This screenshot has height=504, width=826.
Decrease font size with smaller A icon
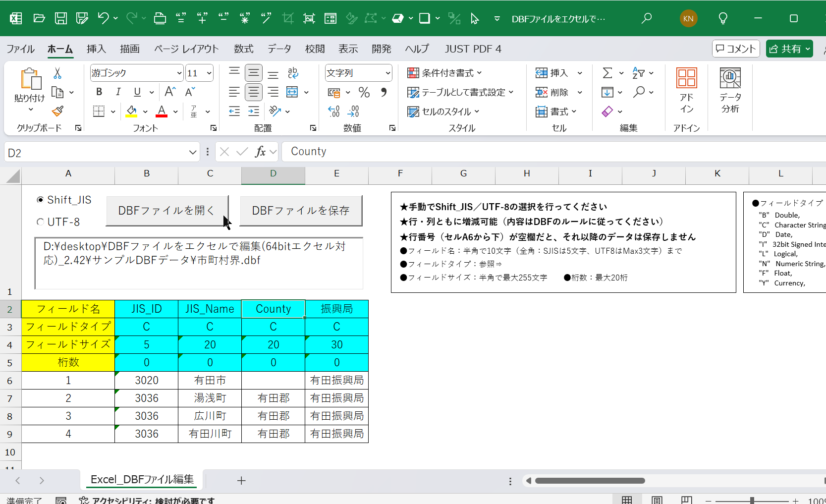[x=190, y=92]
